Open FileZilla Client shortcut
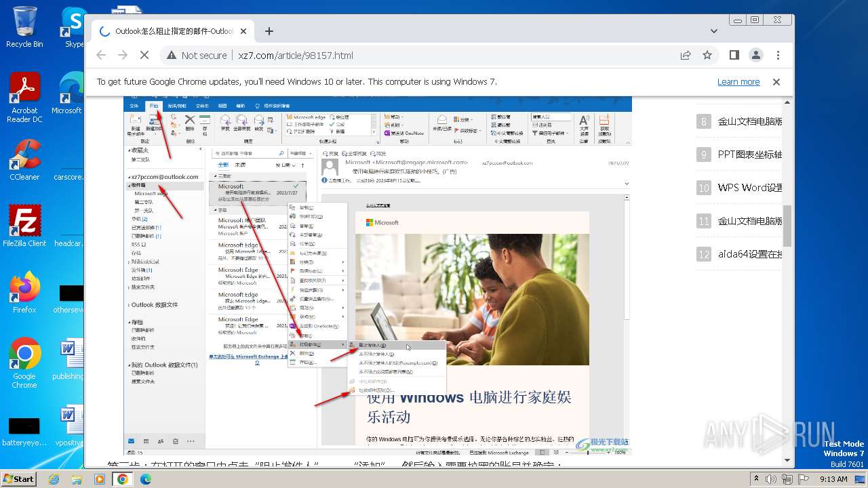Image resolution: width=868 pixels, height=488 pixels. 24,226
